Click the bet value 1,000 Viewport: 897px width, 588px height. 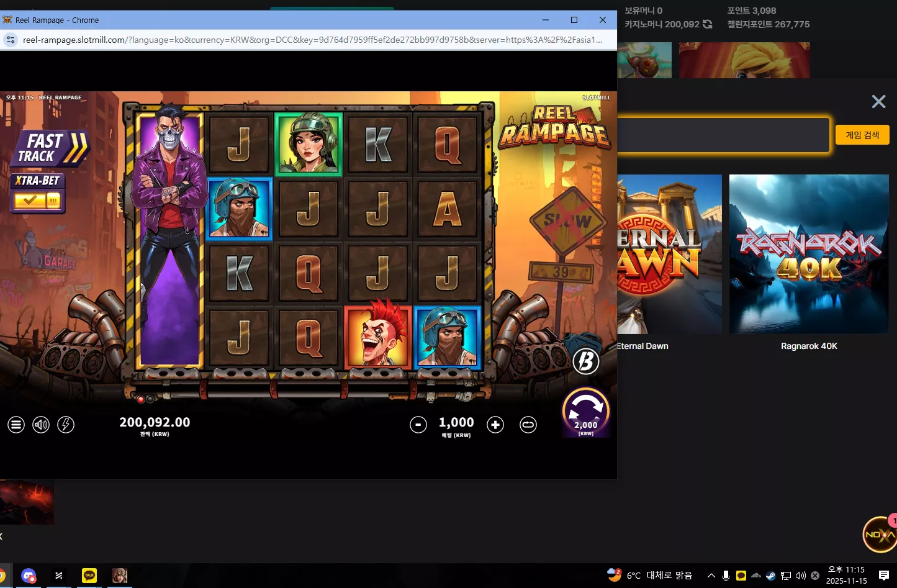(x=456, y=422)
